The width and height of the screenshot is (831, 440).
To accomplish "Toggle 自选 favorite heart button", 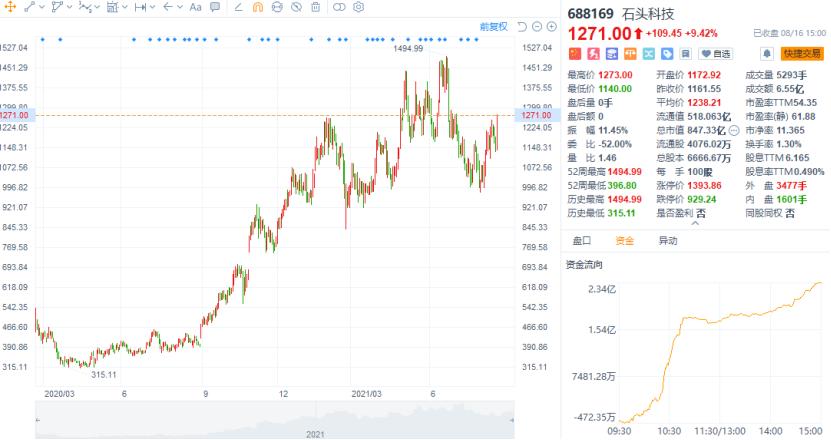I will (716, 53).
